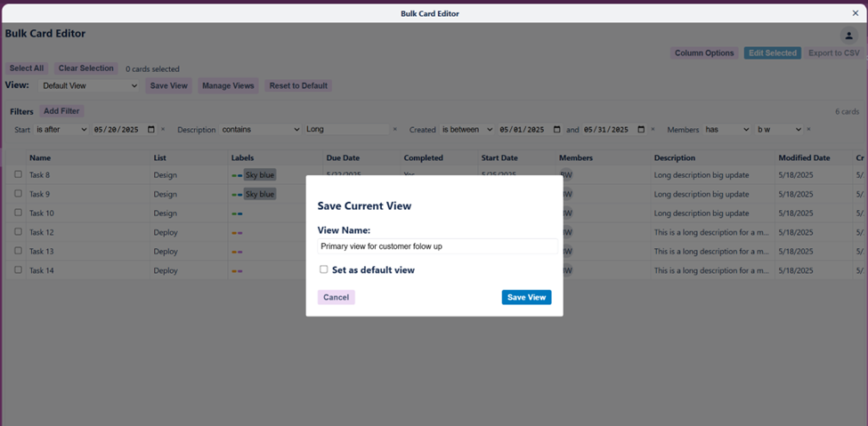Click the View Name text field
Screen dimensions: 868x426
[437, 246]
